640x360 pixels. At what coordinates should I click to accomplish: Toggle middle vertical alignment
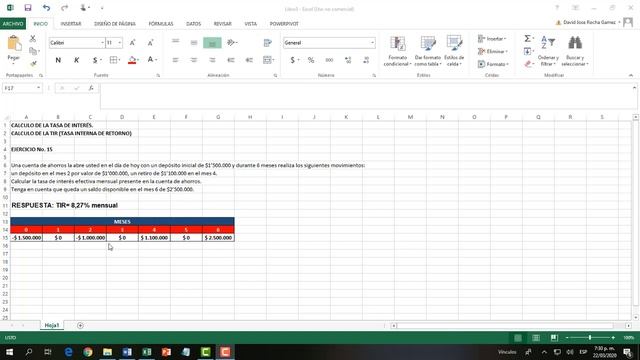[x=194, y=42]
